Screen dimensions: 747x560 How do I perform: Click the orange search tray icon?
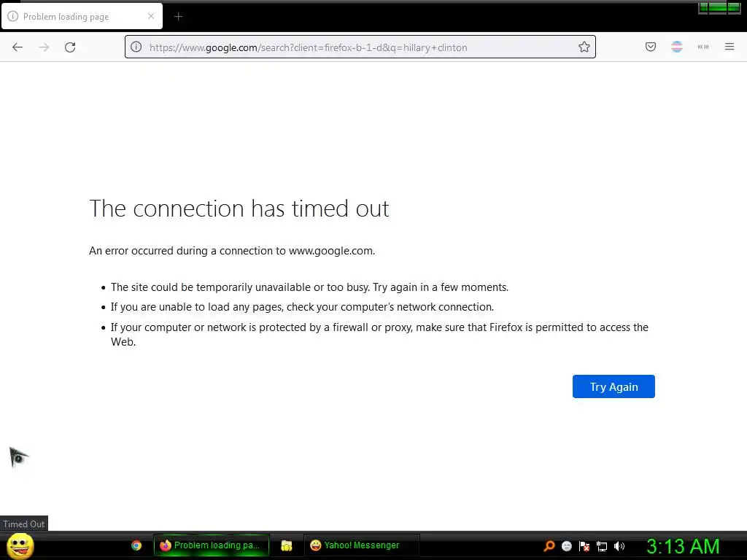click(549, 546)
